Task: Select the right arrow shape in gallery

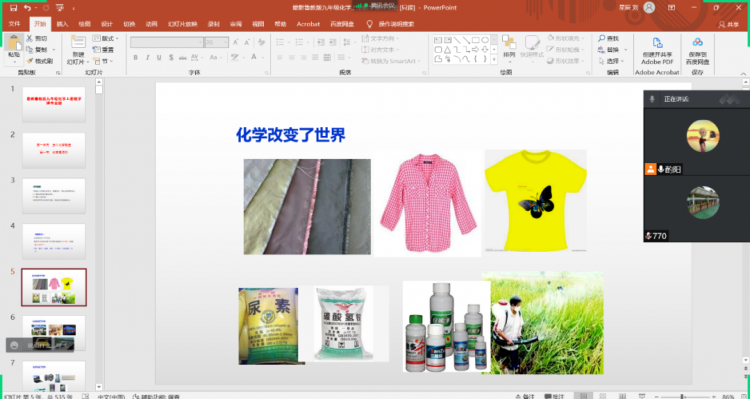Action: (x=475, y=50)
